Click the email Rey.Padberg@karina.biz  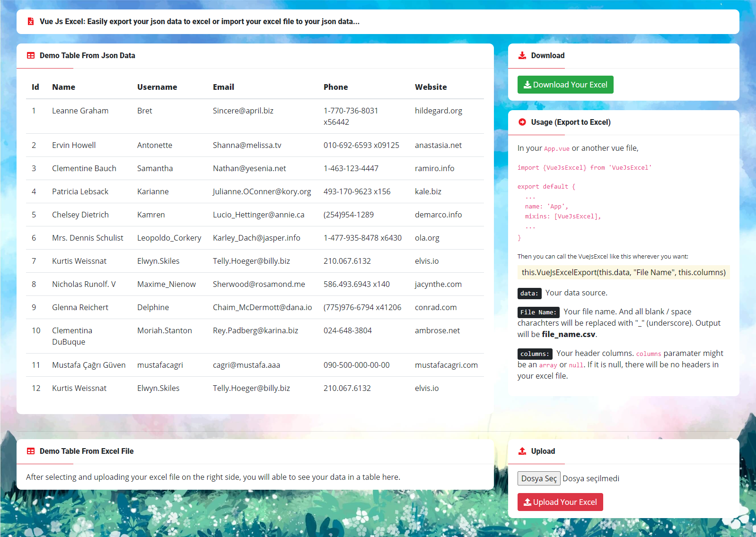click(255, 330)
